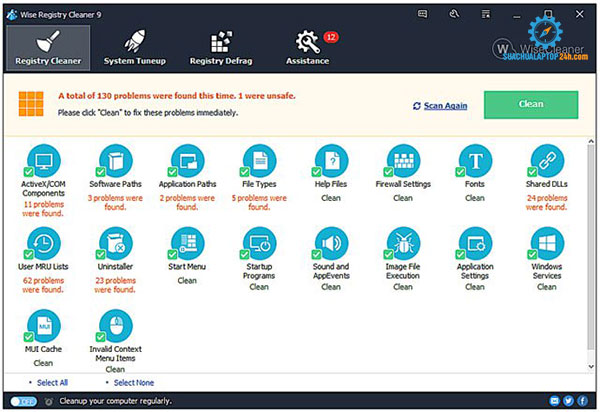Viewport: 600px width, 412px height.
Task: Click 'Cleanup your computer regularly' status text
Action: coord(116,401)
